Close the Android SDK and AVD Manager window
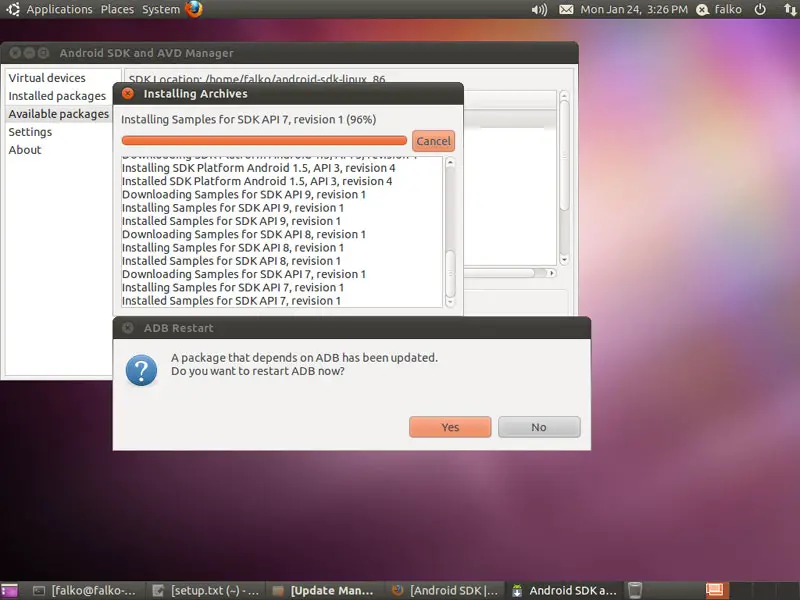The height and width of the screenshot is (600, 800). 15,53
